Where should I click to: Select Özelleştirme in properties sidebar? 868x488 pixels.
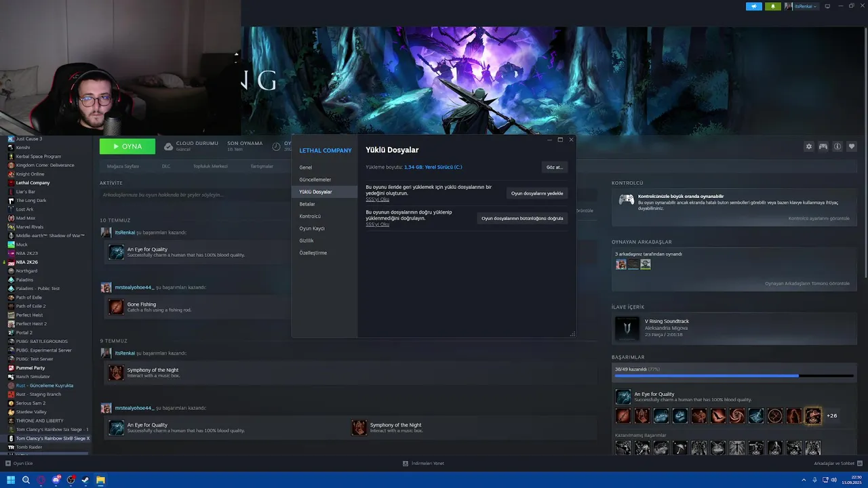pyautogui.click(x=324, y=253)
